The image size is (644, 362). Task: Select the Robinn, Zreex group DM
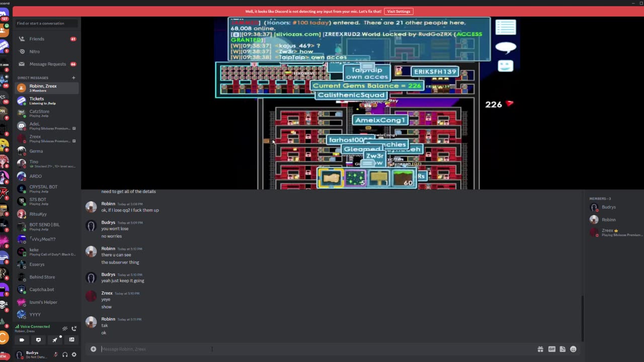click(47, 88)
